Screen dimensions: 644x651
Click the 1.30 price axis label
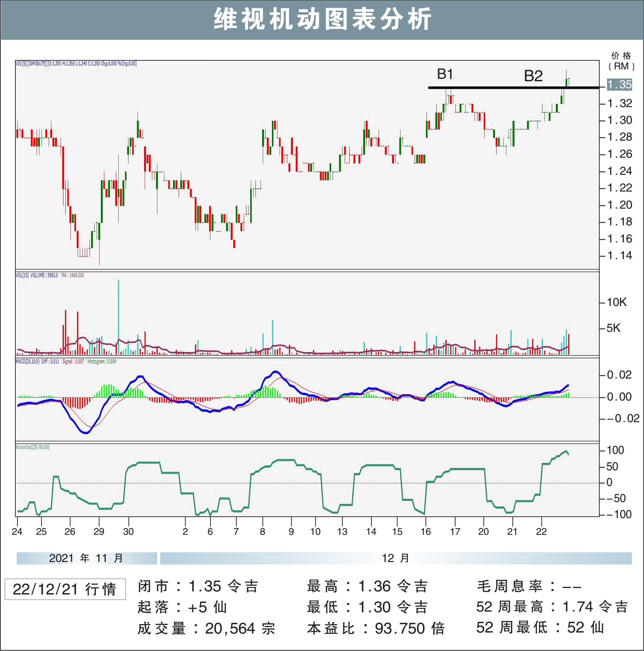pos(620,120)
